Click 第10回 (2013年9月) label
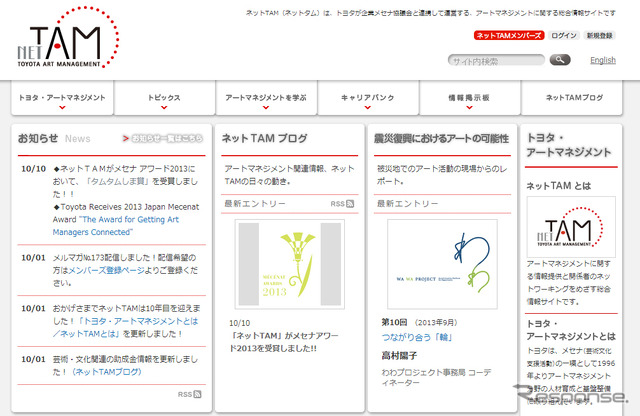Viewport: 640px width, 416px height. [x=419, y=322]
